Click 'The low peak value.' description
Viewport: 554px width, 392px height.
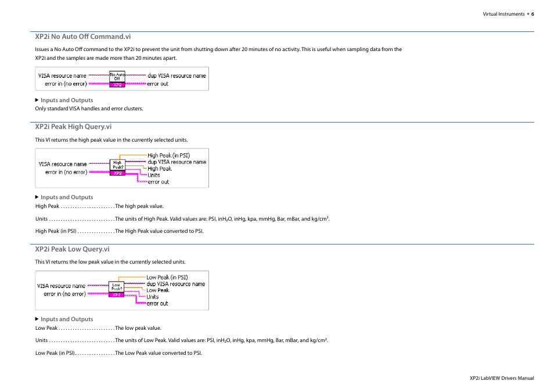(x=138, y=328)
